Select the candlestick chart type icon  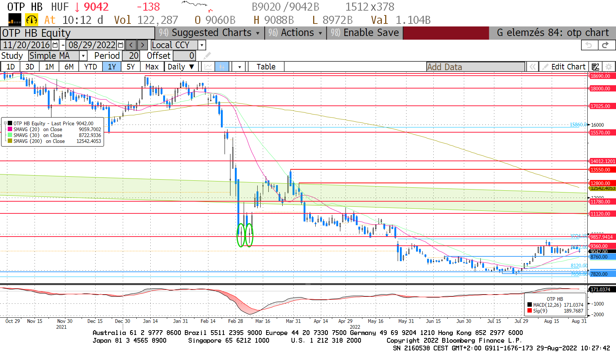222,67
